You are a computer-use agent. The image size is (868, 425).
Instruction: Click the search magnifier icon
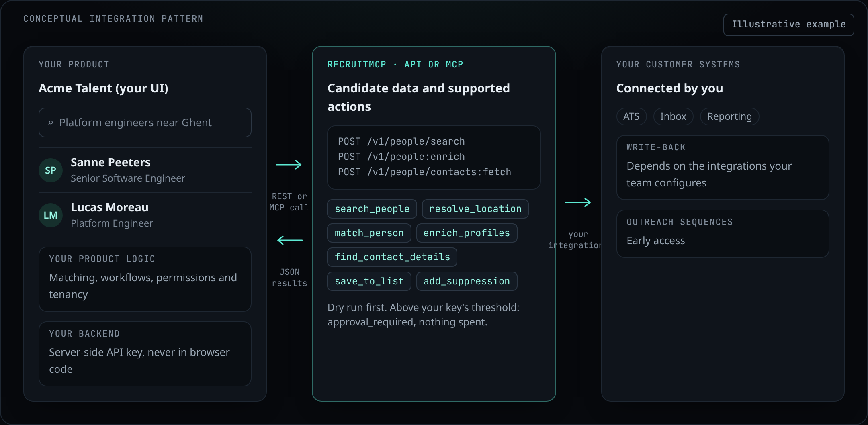[51, 123]
